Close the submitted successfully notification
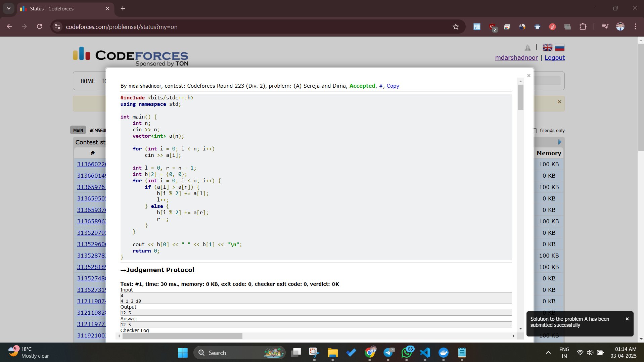 coord(627,319)
